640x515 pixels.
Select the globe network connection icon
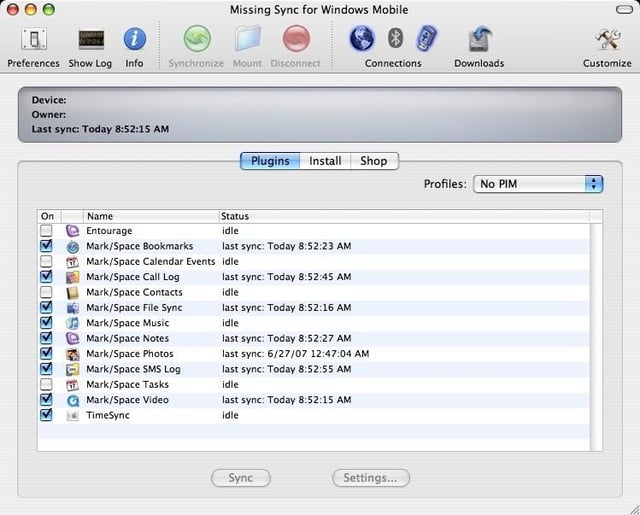click(362, 39)
